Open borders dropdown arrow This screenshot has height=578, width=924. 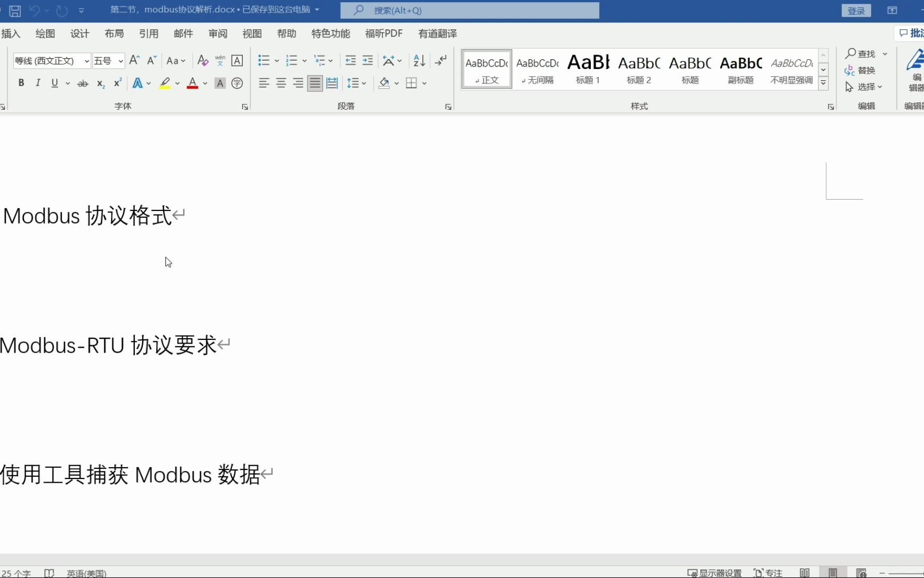pyautogui.click(x=425, y=83)
